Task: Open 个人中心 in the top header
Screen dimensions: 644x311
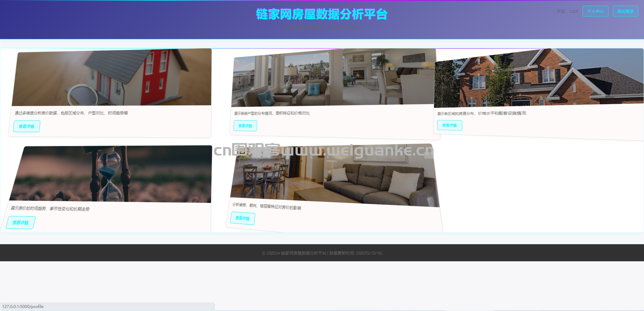Action: tap(595, 11)
